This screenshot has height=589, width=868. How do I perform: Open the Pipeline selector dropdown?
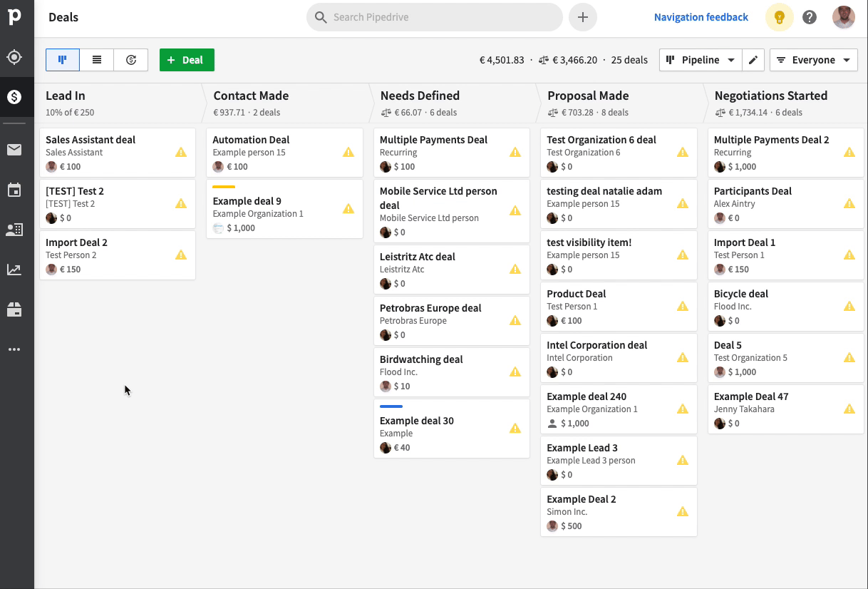click(701, 60)
